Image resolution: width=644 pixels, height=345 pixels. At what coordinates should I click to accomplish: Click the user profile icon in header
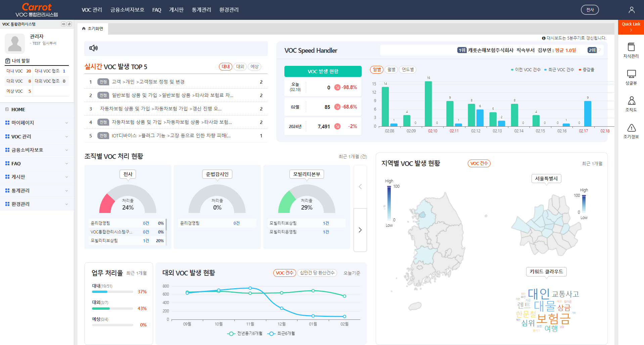[631, 10]
